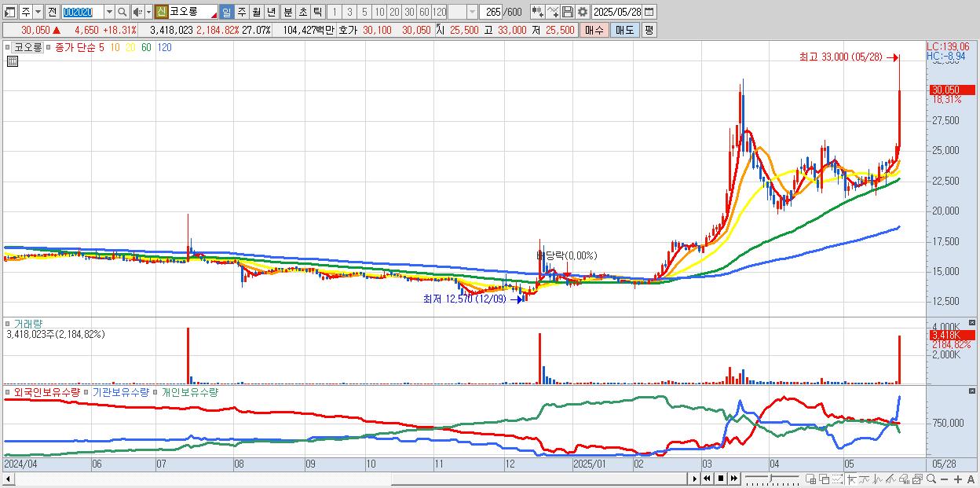This screenshot has width=980, height=488.
Task: Expand the stock code 002020 dropdown arrow
Action: click(x=110, y=12)
